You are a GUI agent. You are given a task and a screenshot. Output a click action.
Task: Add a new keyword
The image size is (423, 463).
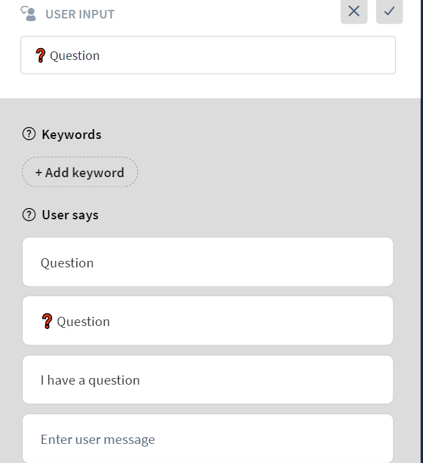80,172
